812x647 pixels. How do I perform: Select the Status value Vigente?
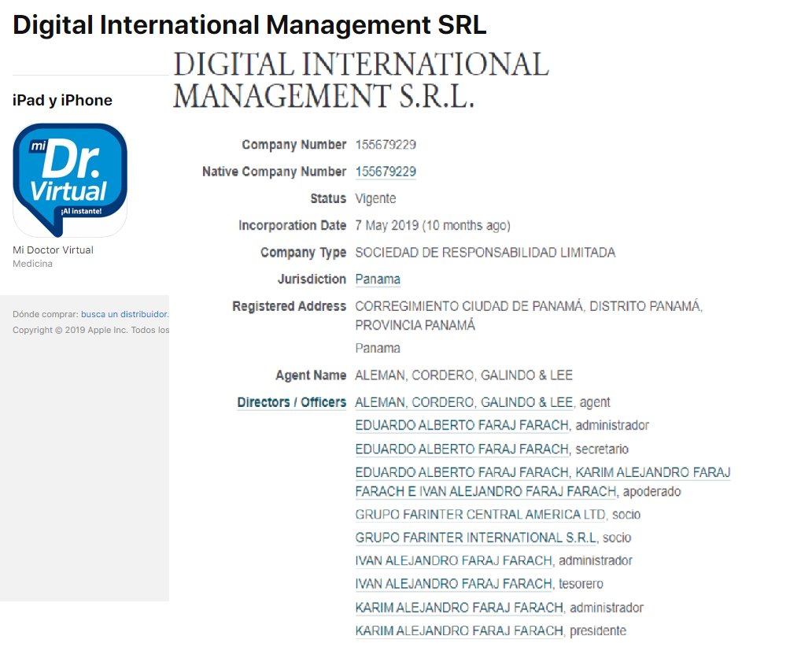pos(375,198)
